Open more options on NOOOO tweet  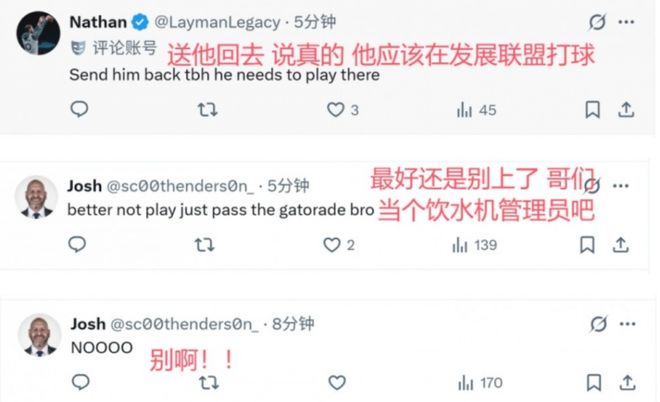pos(628,324)
